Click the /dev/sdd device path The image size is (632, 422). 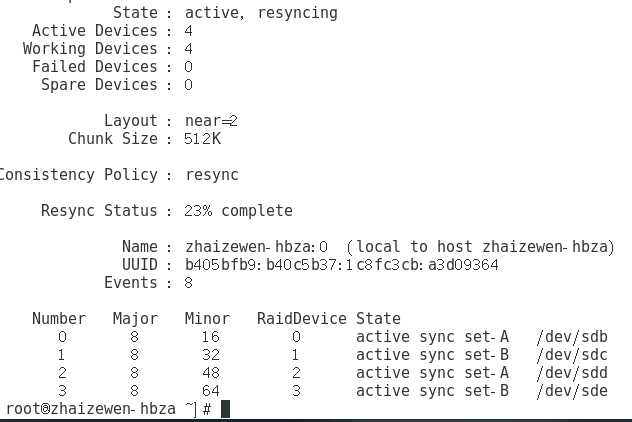571,373
